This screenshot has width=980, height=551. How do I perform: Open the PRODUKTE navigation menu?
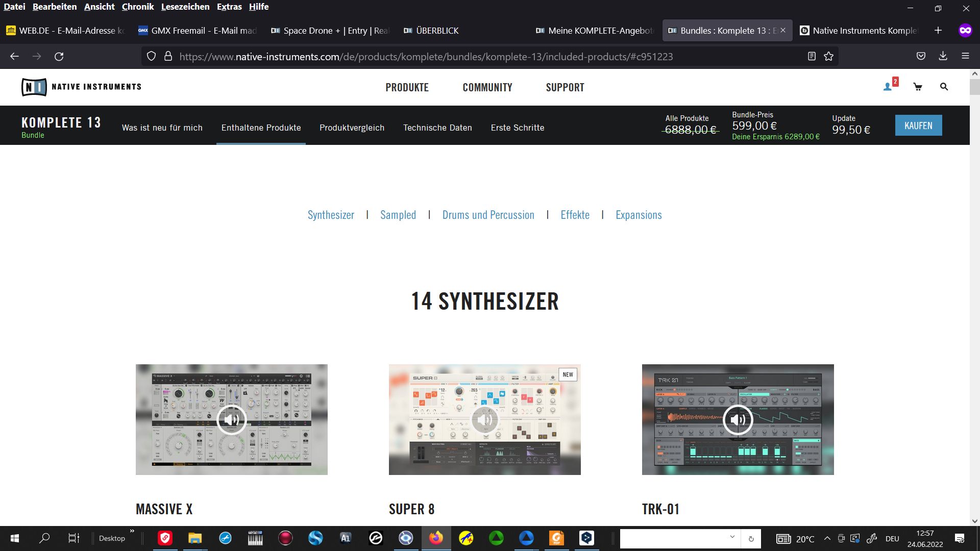click(407, 87)
